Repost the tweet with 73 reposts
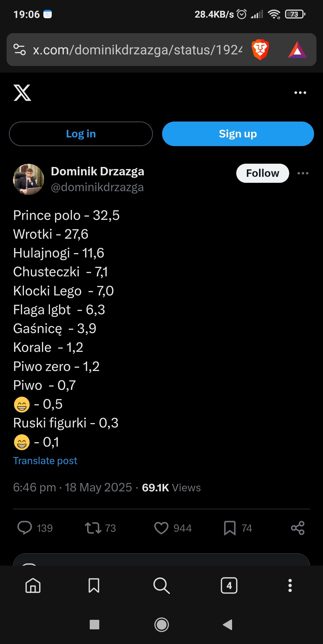Screen dimensions: 323x644 pyautogui.click(x=93, y=528)
